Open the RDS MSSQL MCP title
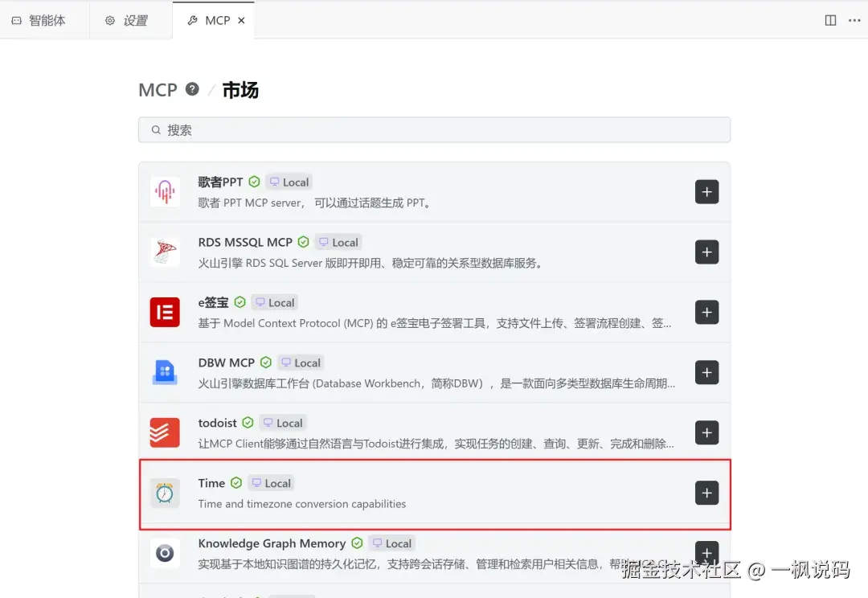 tap(245, 242)
